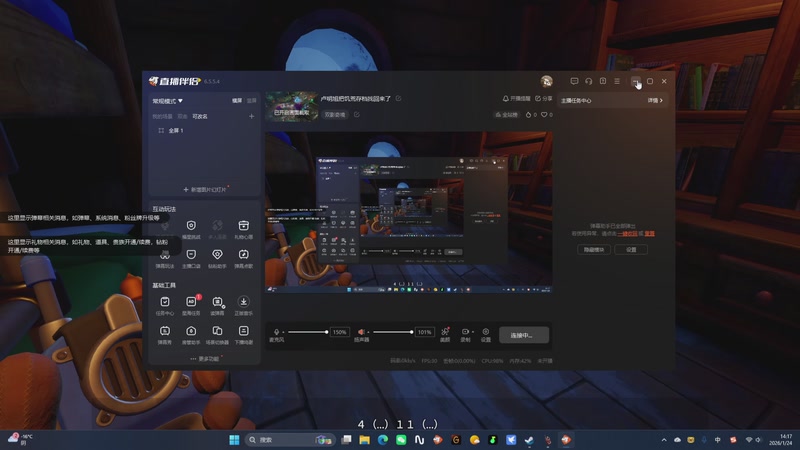This screenshot has height=450, width=800.
Task: Expand the microphone device dropdown arrow
Action: click(x=284, y=332)
